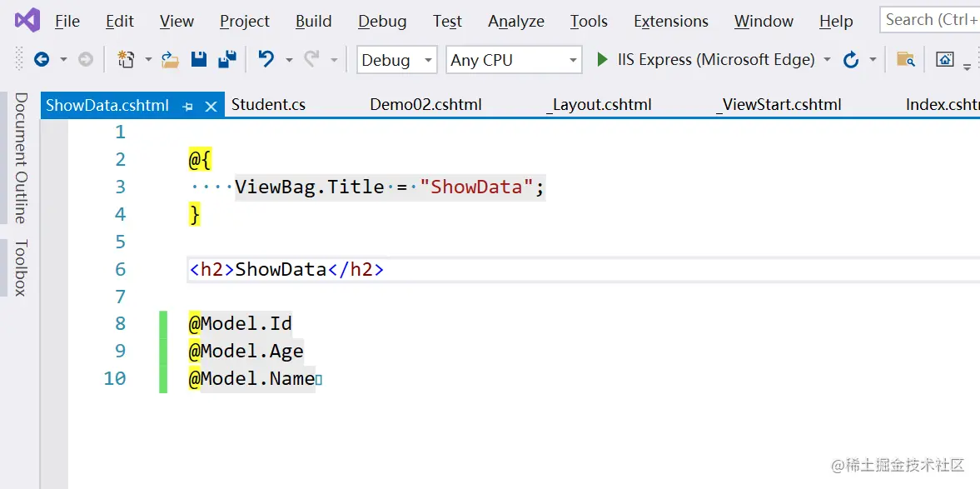Open the Tools menu
This screenshot has height=489, width=980.
(589, 22)
